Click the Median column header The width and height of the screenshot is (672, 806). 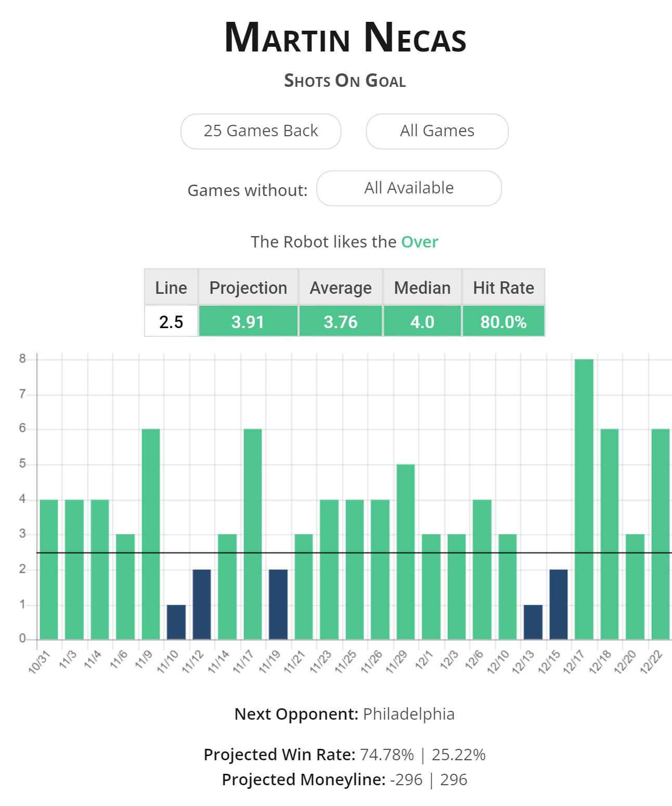point(422,287)
